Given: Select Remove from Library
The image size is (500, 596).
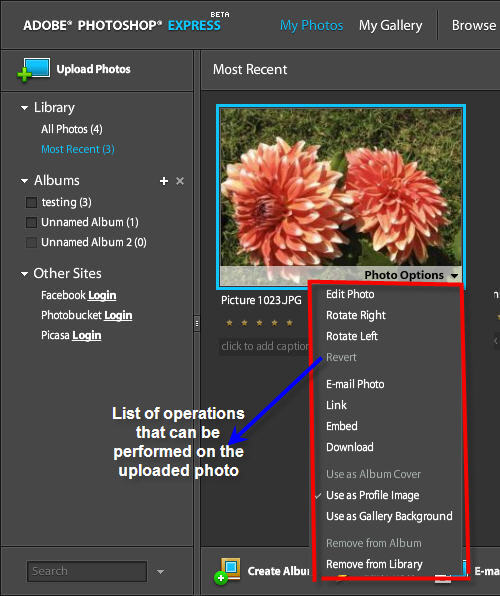Looking at the screenshot, I should 374,564.
